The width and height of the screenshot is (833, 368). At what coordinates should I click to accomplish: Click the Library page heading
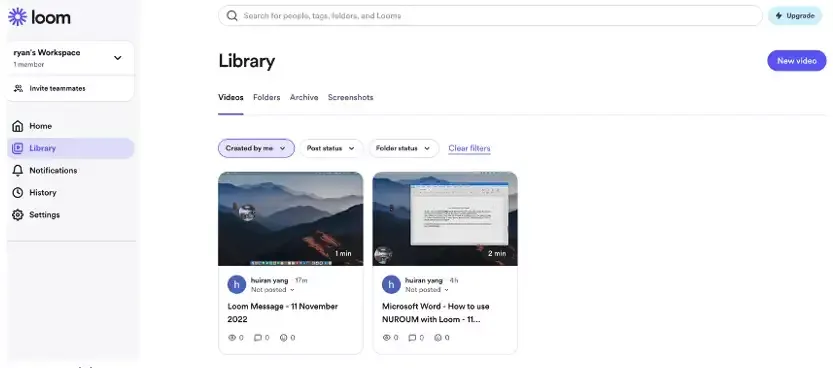pyautogui.click(x=246, y=62)
